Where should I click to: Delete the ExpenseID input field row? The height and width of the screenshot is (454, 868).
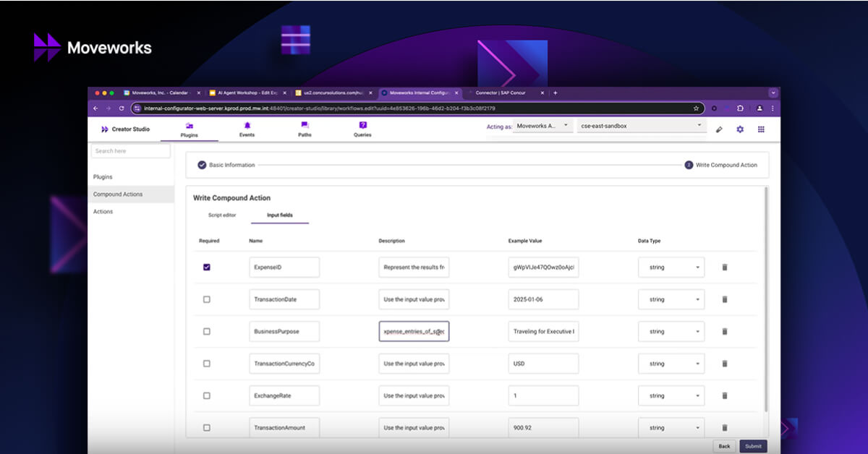[x=725, y=267]
